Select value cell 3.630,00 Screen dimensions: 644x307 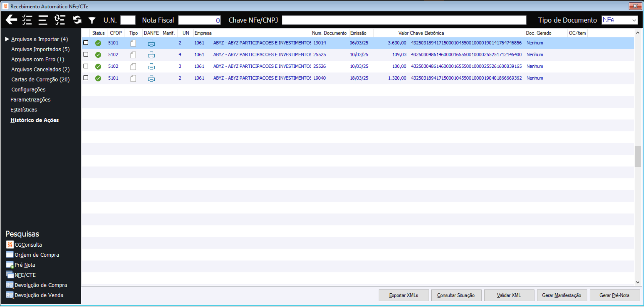[x=397, y=43]
